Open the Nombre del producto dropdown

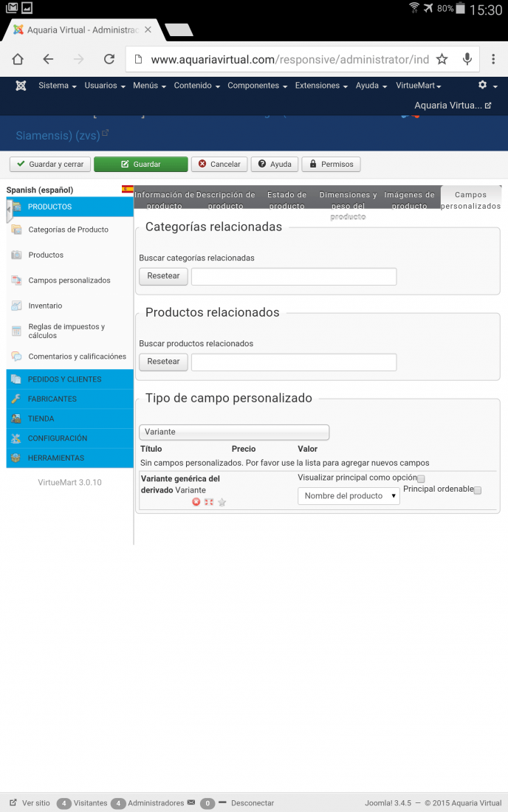point(349,495)
